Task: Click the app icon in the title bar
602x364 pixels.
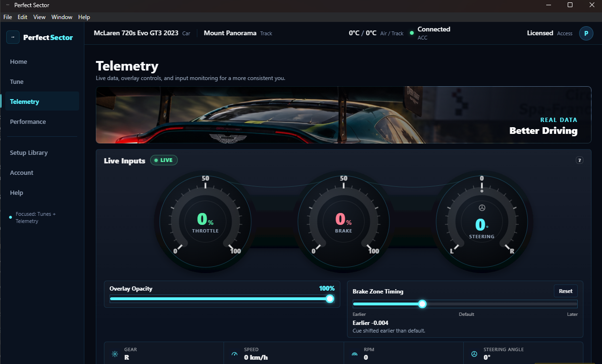Action: click(8, 5)
